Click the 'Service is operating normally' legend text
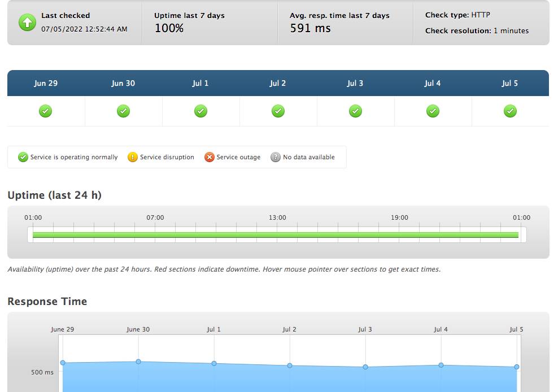558x392 pixels. (74, 157)
